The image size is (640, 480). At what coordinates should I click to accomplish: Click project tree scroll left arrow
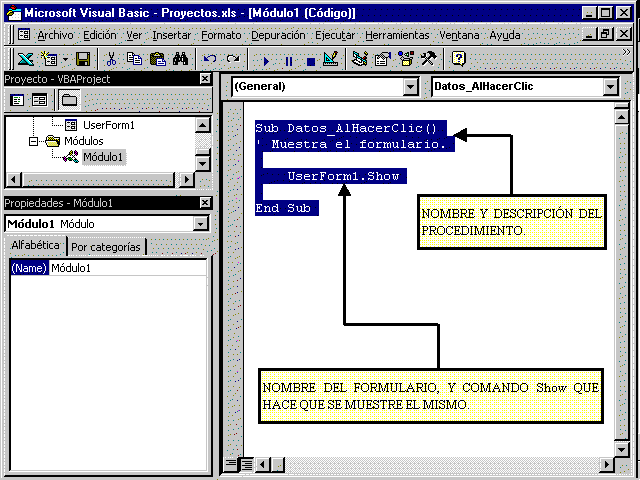[x=14, y=179]
